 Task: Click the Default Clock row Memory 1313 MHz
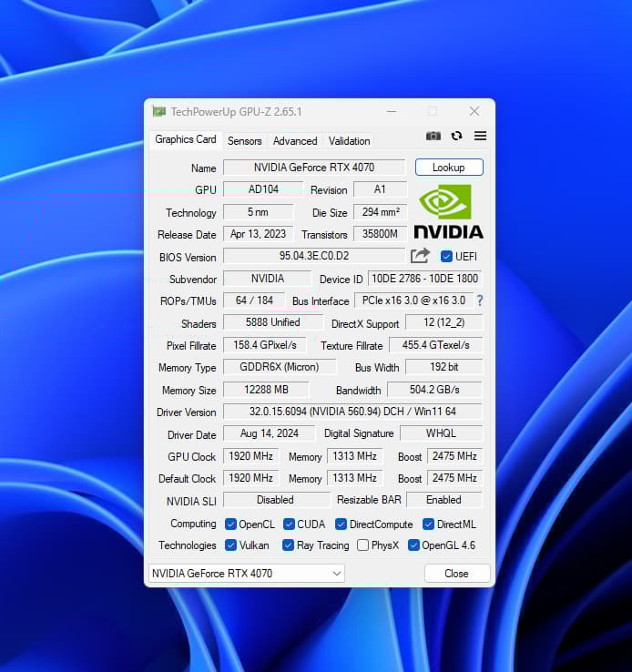pyautogui.click(x=354, y=478)
